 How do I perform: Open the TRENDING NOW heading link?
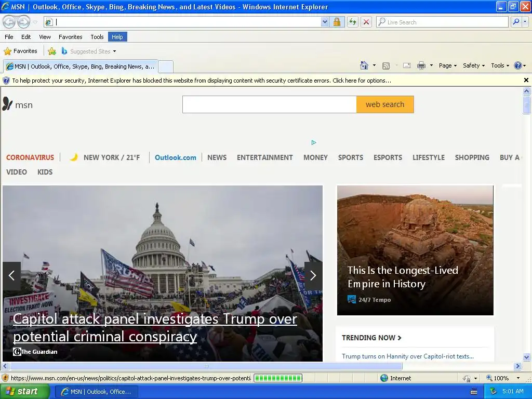click(x=371, y=338)
